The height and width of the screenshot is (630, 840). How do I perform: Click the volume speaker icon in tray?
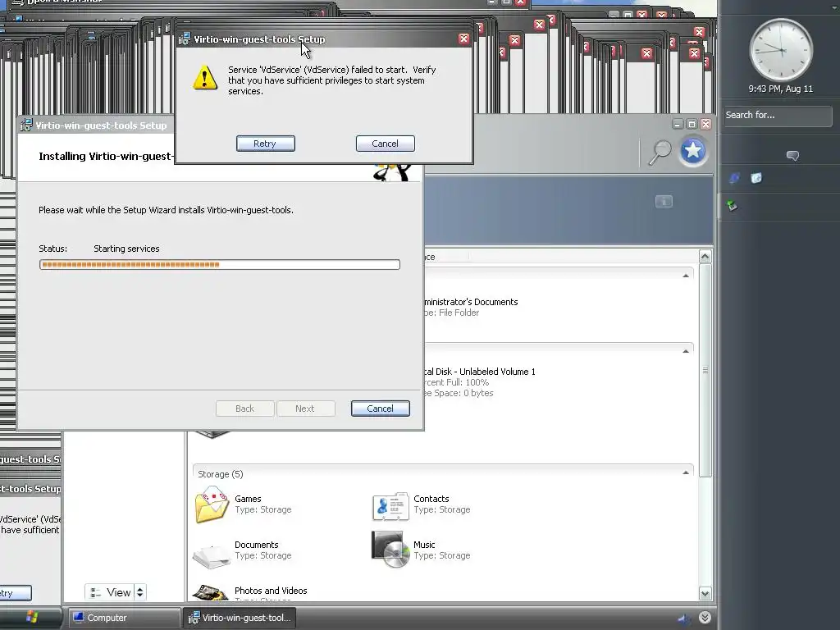tap(684, 619)
